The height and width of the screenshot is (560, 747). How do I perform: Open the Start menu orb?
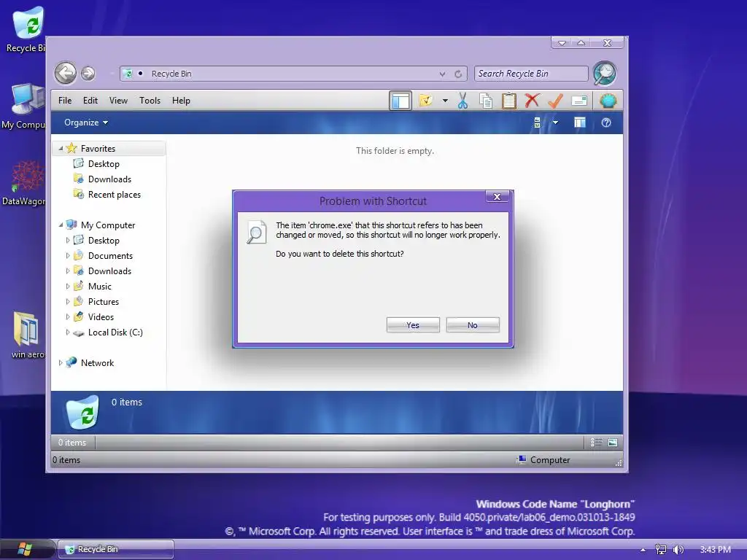point(25,549)
